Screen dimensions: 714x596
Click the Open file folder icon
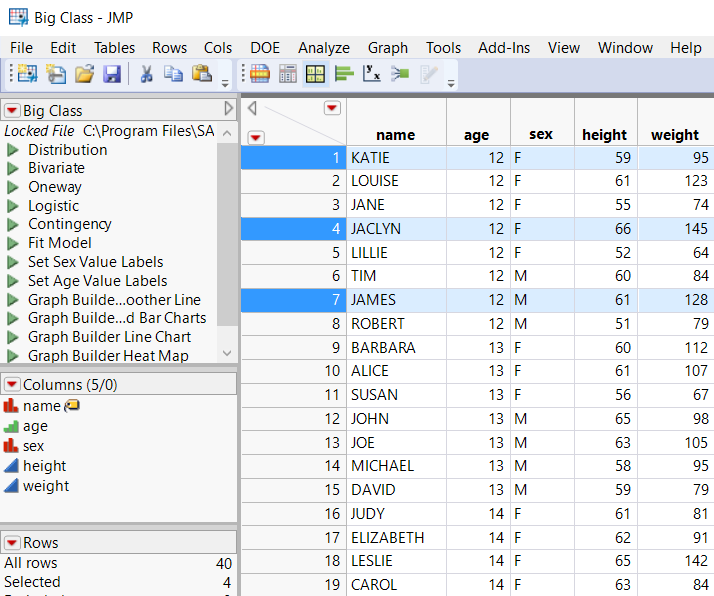click(x=84, y=73)
